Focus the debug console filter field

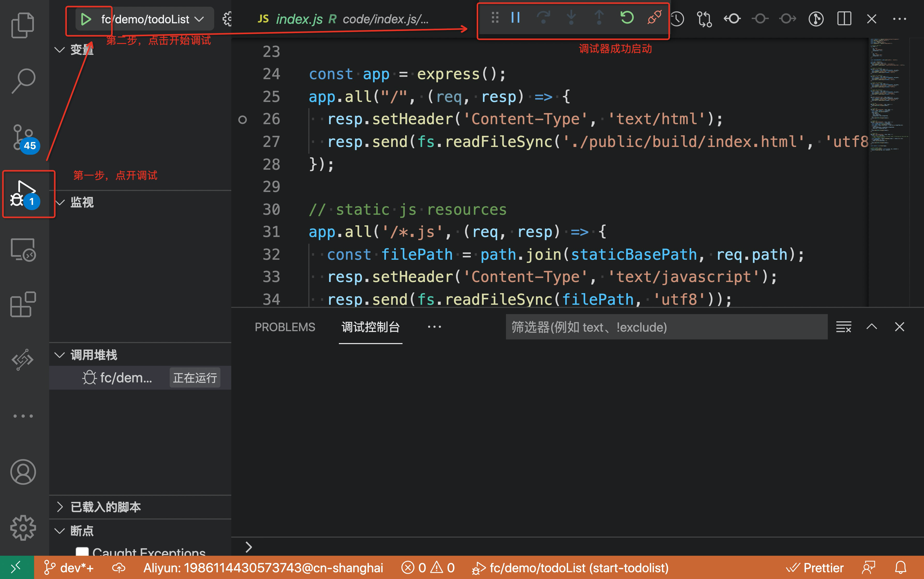click(x=666, y=327)
